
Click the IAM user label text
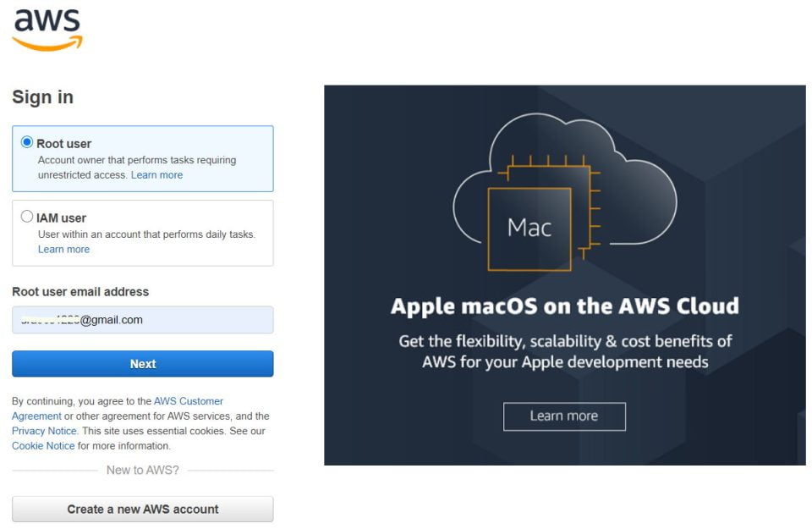(x=61, y=218)
